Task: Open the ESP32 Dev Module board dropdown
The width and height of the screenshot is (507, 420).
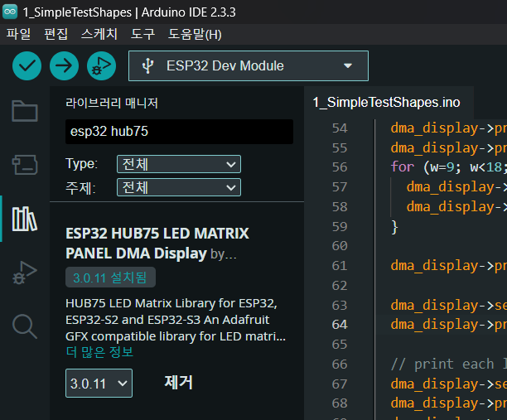Action: coord(249,66)
